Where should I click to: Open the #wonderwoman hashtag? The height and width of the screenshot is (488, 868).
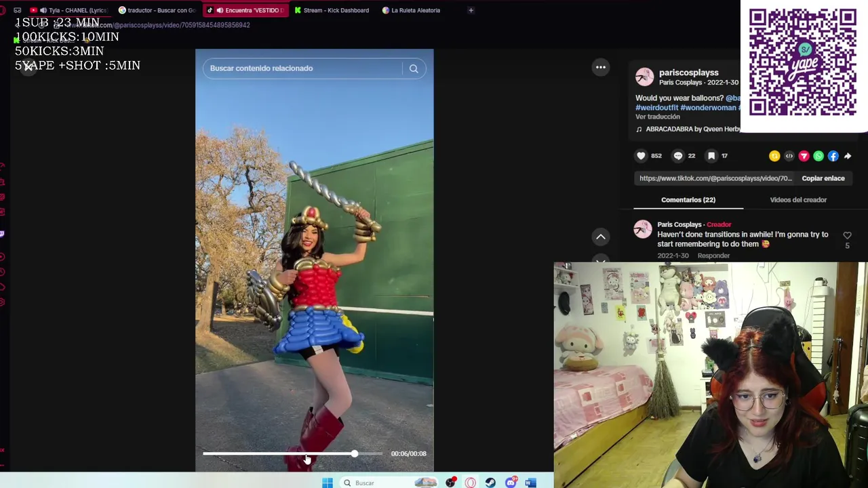pos(708,108)
